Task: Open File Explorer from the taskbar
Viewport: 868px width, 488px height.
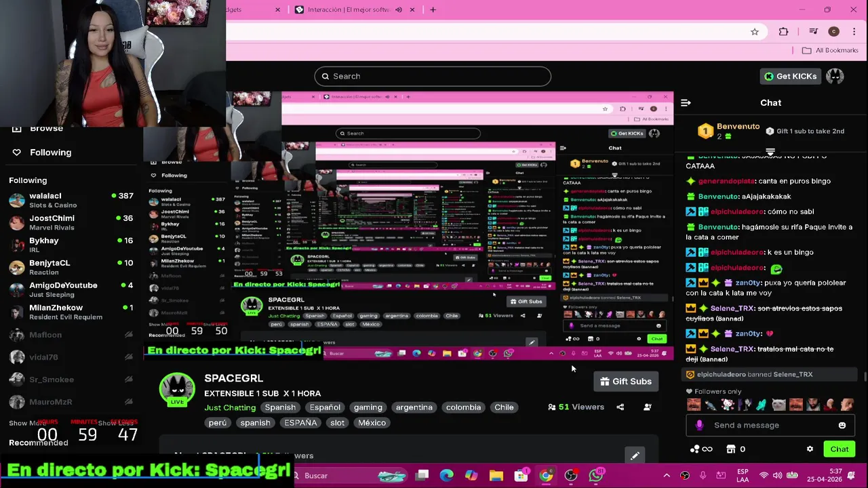Action: 496,475
